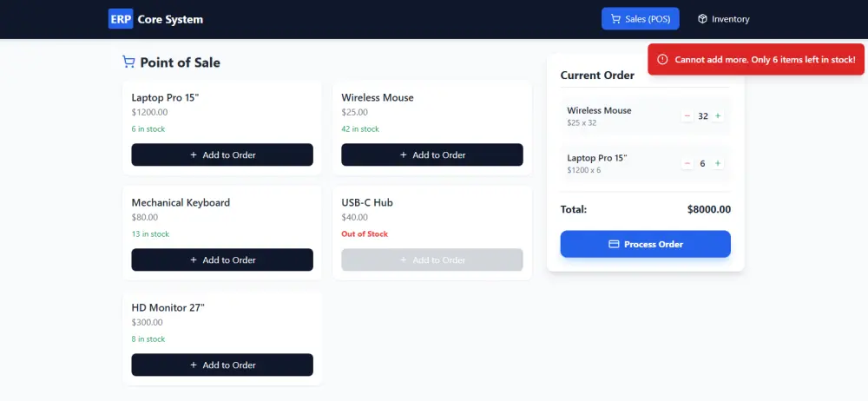Increase Laptop Pro 15" quantity in order
868x401 pixels.
click(718, 163)
